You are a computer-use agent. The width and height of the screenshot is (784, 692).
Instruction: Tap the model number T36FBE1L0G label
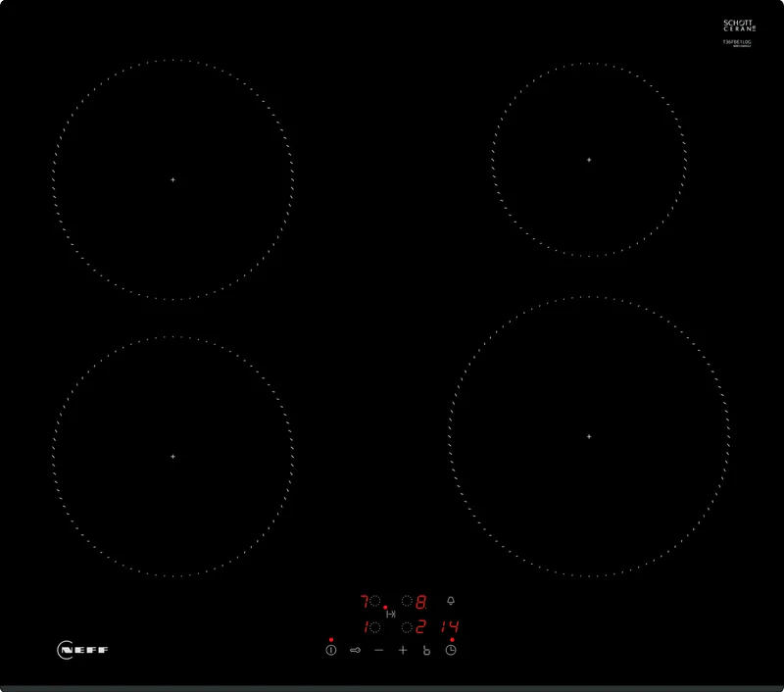pos(738,42)
